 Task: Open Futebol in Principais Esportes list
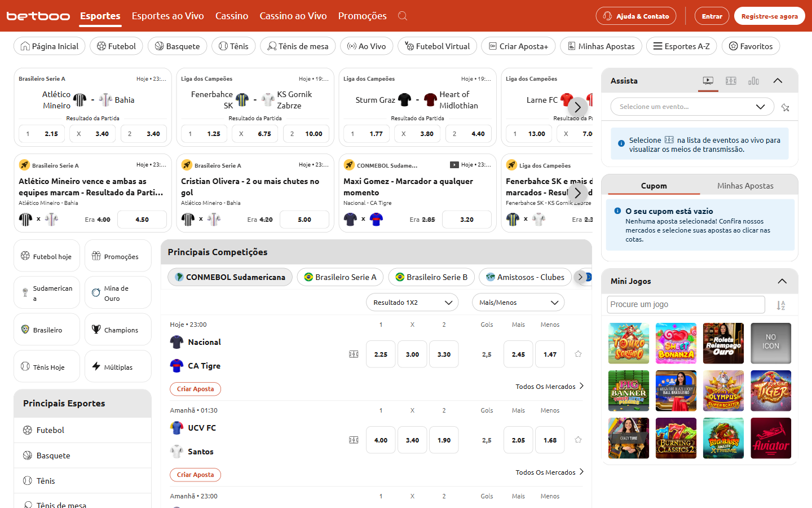click(x=82, y=430)
